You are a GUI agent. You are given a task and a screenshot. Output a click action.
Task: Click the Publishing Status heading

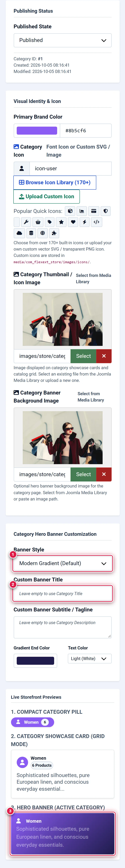[x=33, y=11]
